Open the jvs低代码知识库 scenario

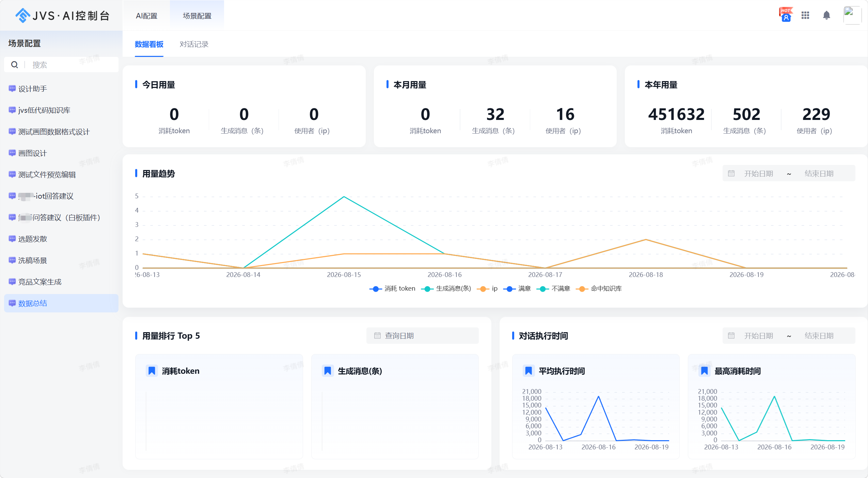(61, 110)
